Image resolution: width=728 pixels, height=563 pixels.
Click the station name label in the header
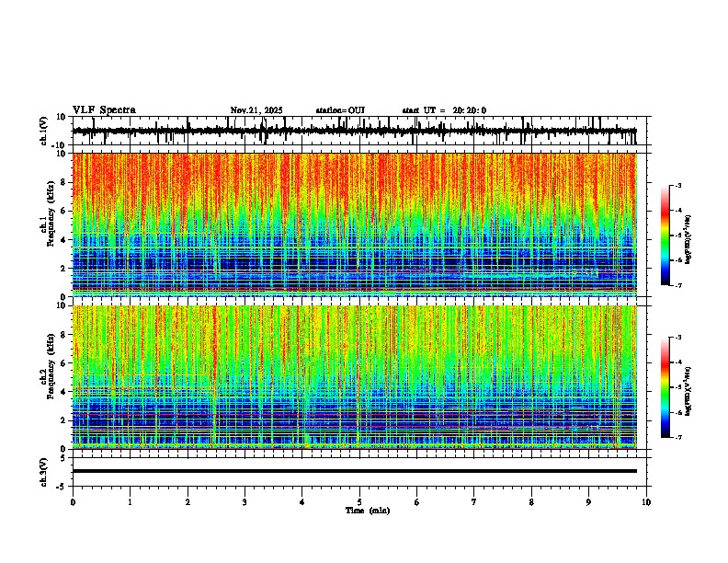coord(340,110)
